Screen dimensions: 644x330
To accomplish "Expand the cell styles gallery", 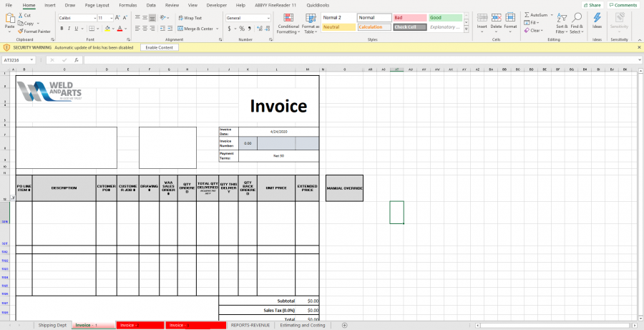I will [x=466, y=29].
